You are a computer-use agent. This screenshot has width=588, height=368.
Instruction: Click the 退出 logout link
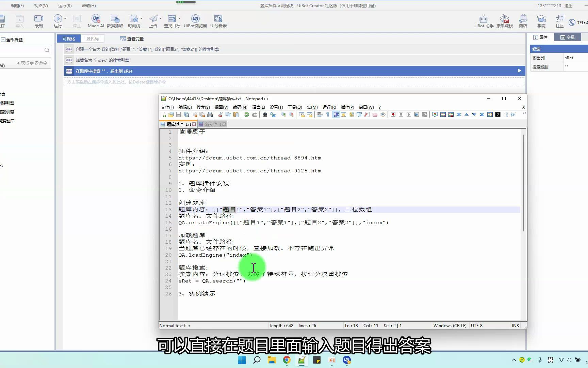coord(568,5)
